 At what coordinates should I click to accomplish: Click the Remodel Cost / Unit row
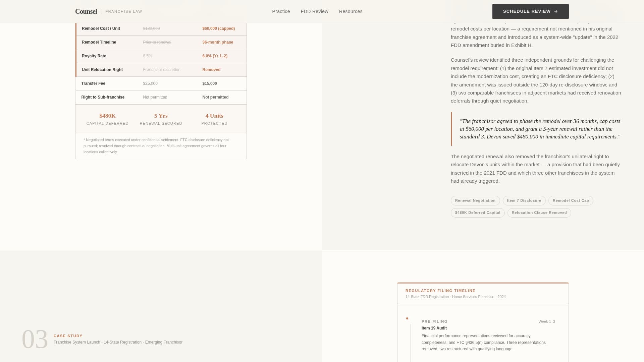(161, 28)
